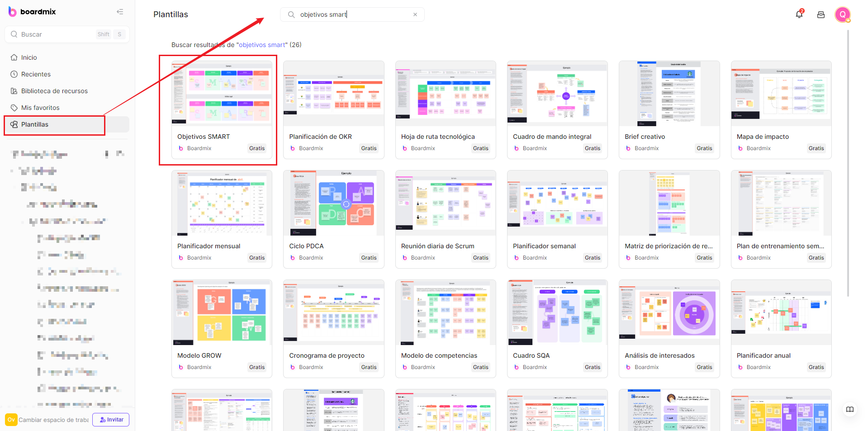Open the Objetivos SMART template thumbnail

[222, 94]
